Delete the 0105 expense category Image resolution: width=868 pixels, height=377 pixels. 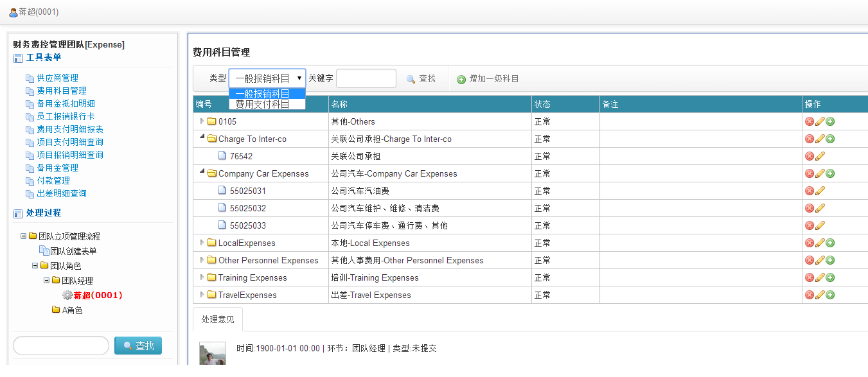click(x=809, y=121)
